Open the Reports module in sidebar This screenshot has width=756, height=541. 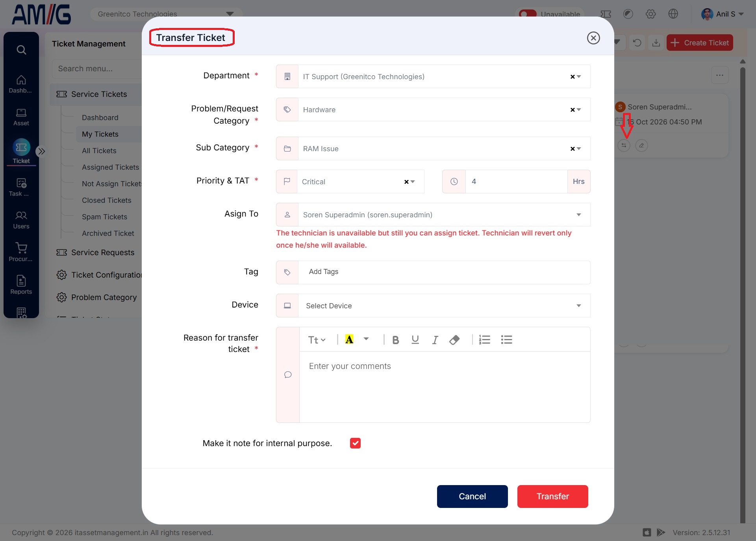[x=21, y=285]
